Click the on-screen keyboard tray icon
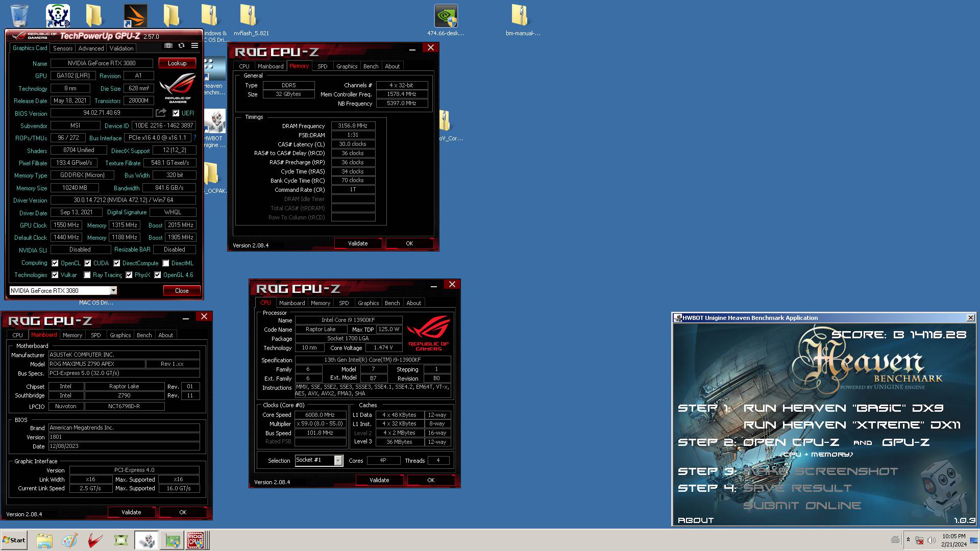 [x=895, y=540]
